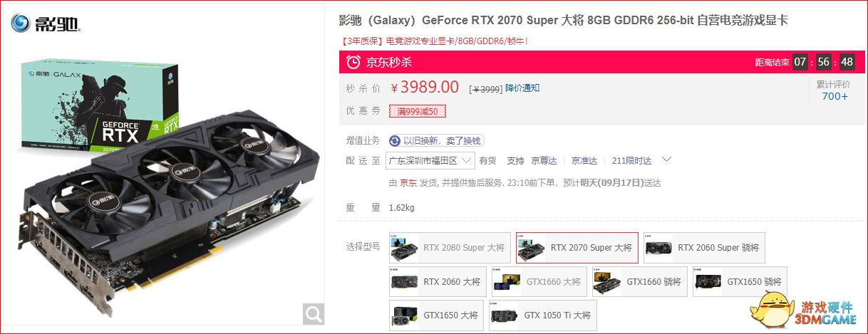Click the magnifier zoom icon on product image
868x334 pixels.
point(314,313)
